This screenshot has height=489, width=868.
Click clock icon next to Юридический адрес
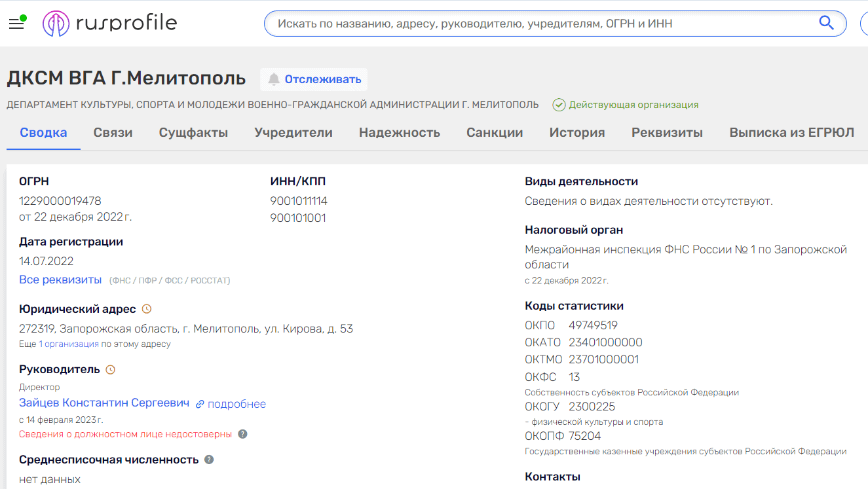click(147, 309)
